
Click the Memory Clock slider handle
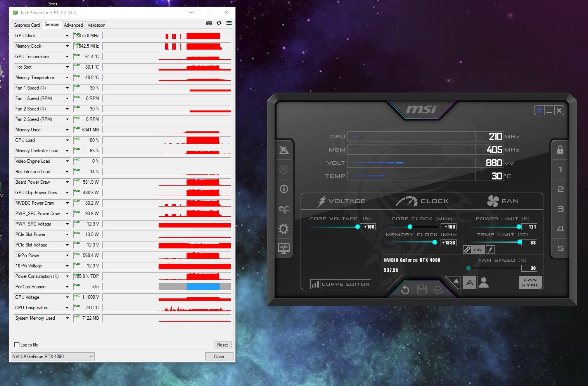tap(435, 242)
